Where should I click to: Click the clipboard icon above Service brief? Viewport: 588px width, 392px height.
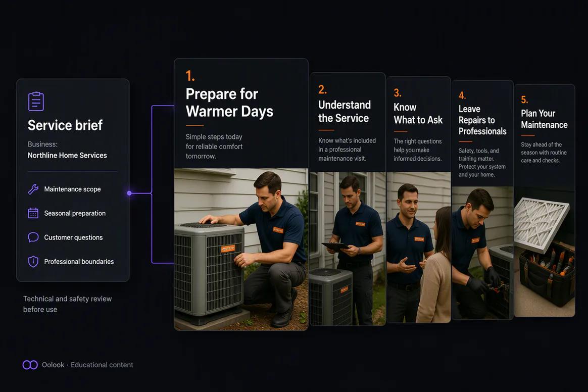pos(36,101)
